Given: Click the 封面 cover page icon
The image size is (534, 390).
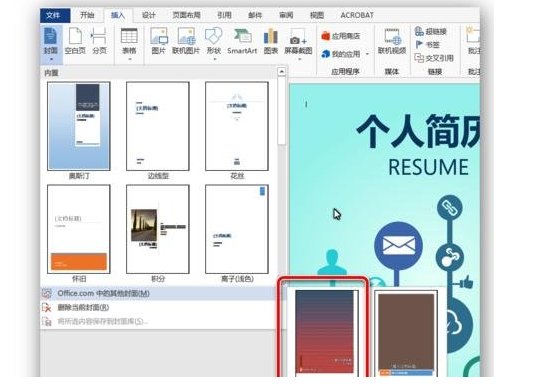Looking at the screenshot, I should pyautogui.click(x=50, y=36).
